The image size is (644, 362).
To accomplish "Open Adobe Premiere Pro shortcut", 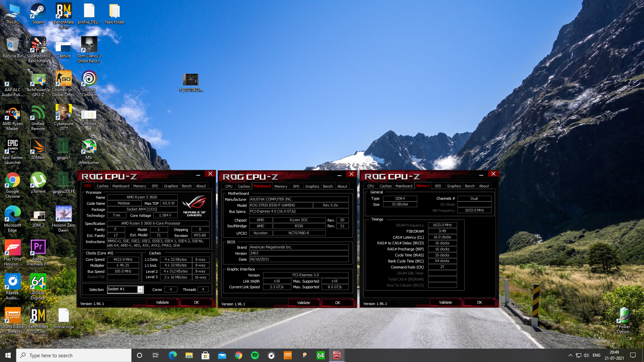I will click(38, 253).
